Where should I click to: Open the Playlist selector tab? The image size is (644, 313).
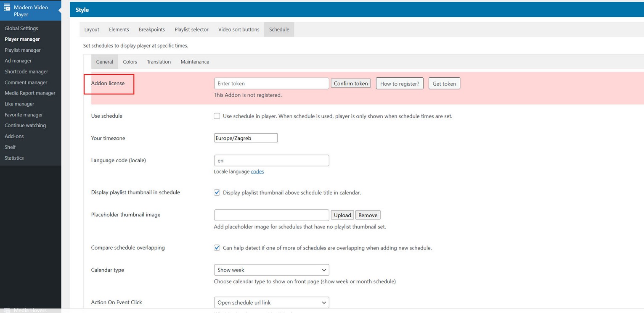point(191,29)
